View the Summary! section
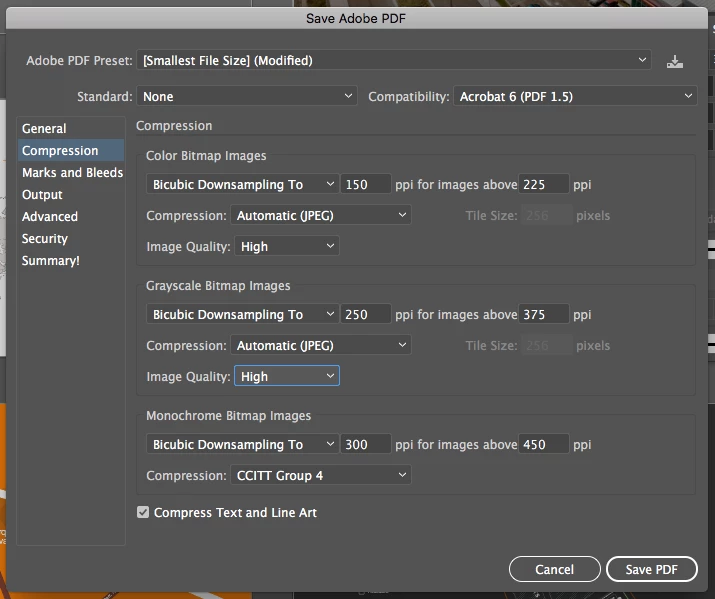This screenshot has width=715, height=599. (71, 260)
